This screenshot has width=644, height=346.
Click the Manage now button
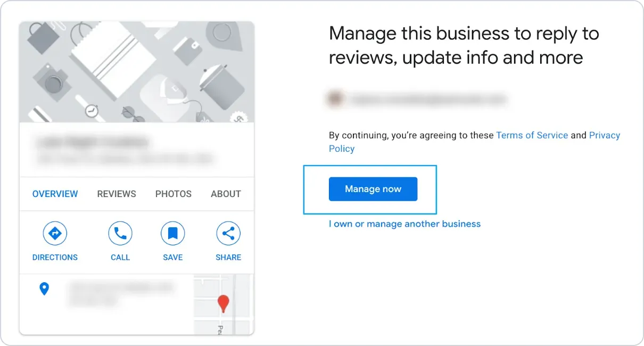pos(373,189)
